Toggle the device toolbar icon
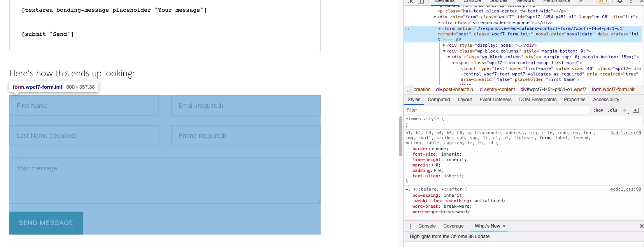The height and width of the screenshot is (247, 644). (x=421, y=2)
